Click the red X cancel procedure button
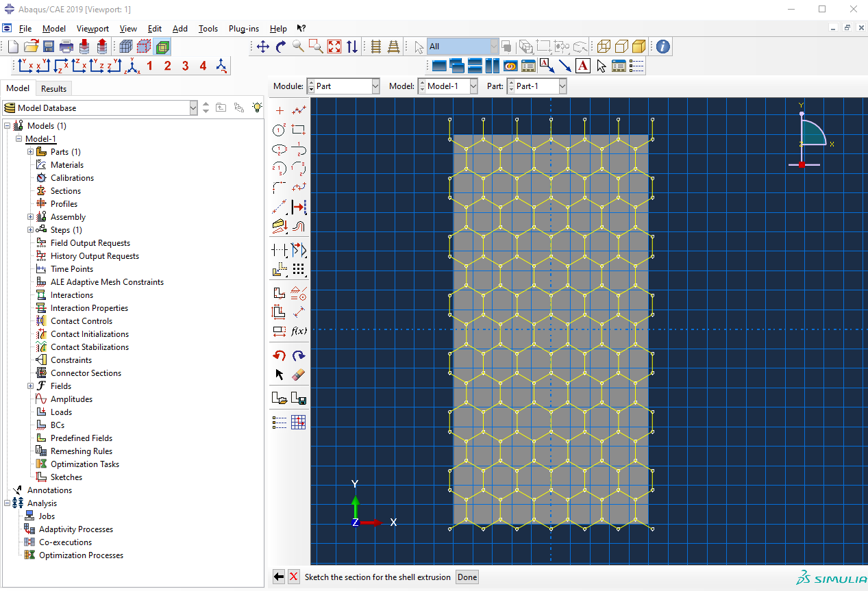This screenshot has width=868, height=591. pos(294,577)
